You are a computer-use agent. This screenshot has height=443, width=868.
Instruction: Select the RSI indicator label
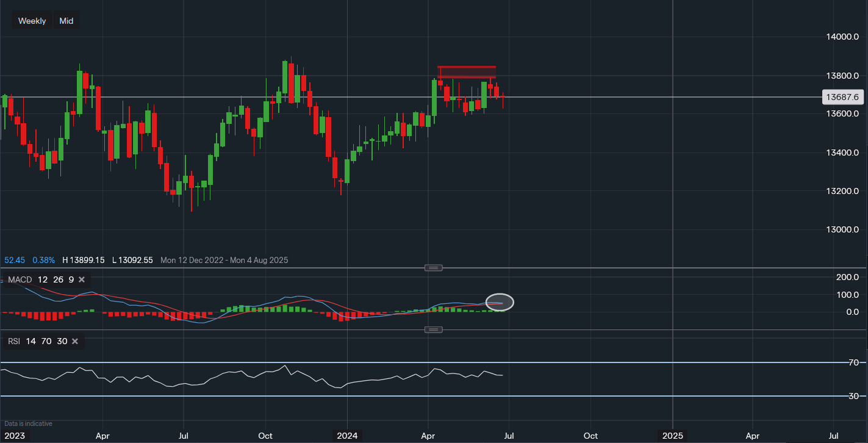13,341
